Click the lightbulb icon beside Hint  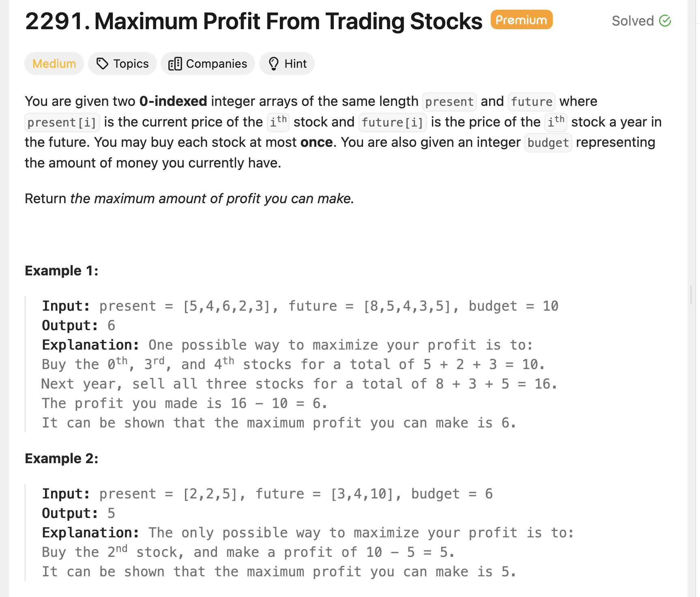pos(274,64)
